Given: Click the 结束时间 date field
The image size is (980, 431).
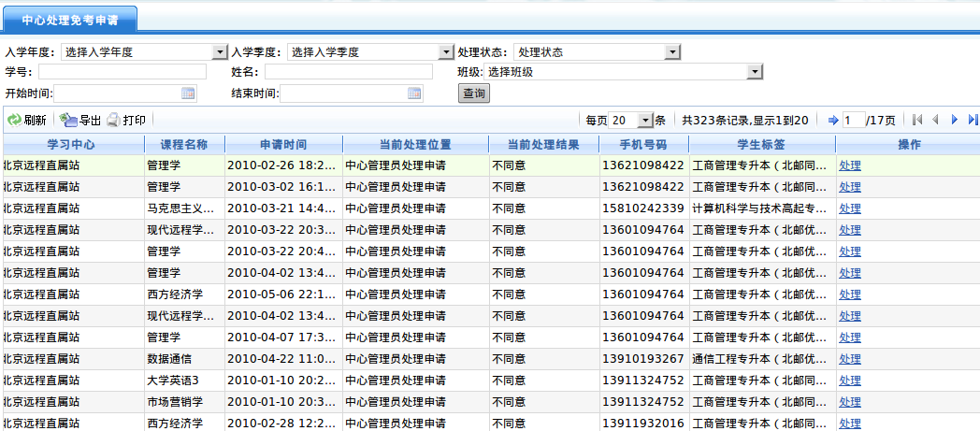Looking at the screenshot, I should [x=344, y=93].
